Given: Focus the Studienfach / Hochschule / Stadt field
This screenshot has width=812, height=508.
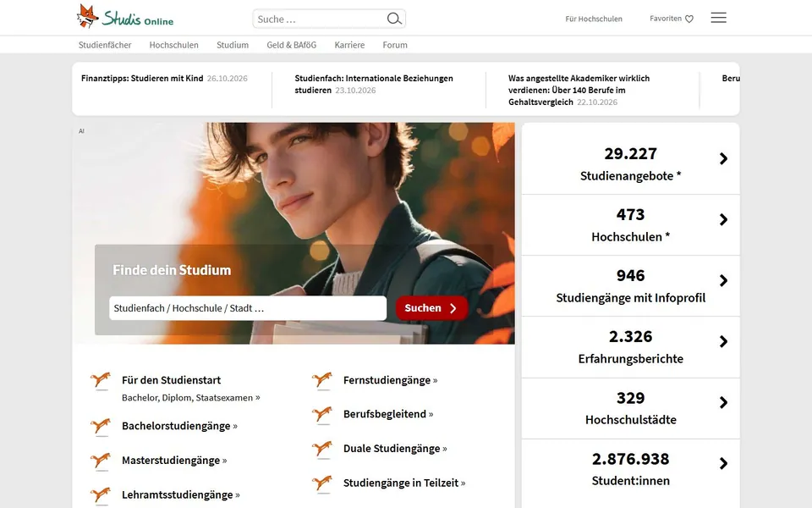Looking at the screenshot, I should [248, 308].
